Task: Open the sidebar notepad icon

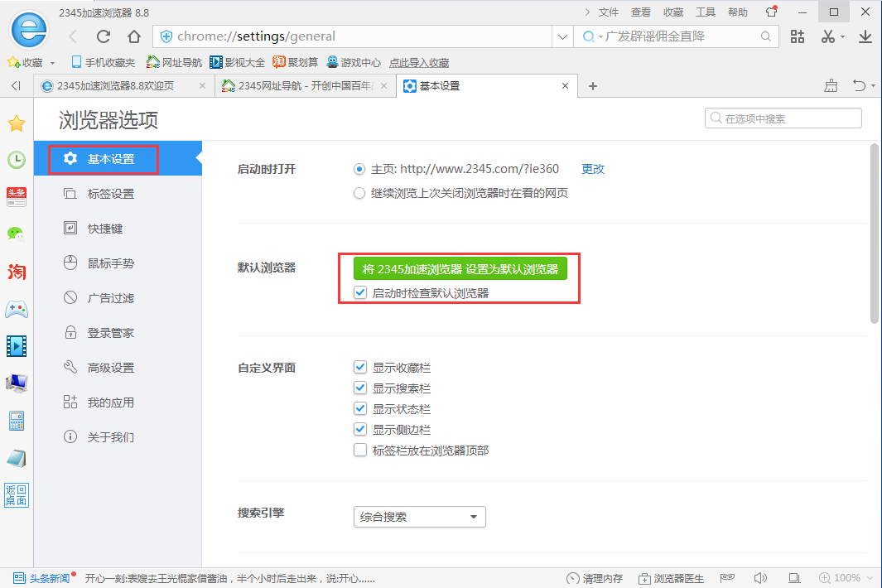Action: [x=17, y=458]
